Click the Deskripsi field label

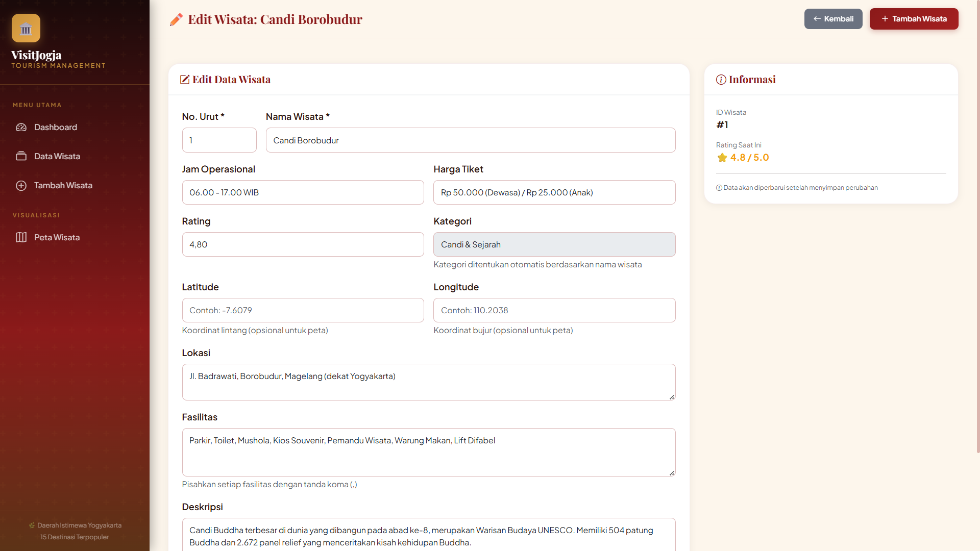tap(202, 507)
